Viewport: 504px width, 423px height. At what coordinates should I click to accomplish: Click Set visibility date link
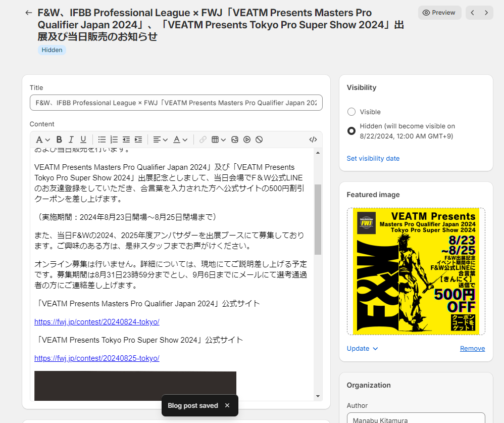[x=373, y=159]
